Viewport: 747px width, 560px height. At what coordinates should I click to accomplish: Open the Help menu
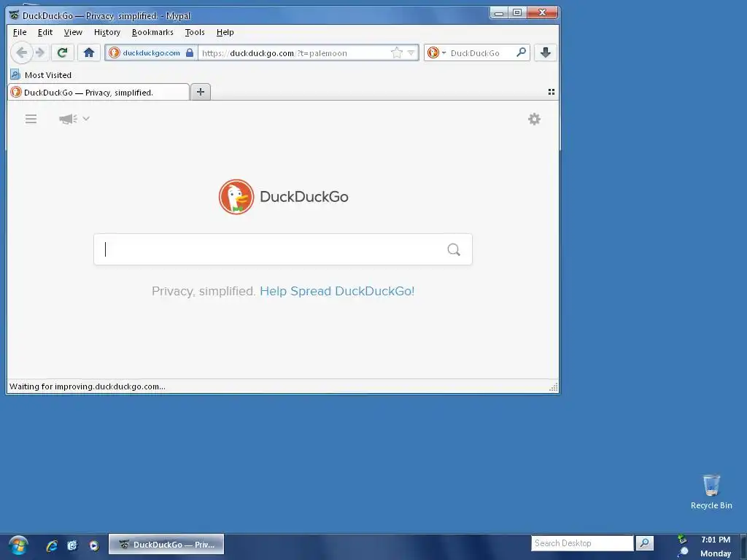pyautogui.click(x=225, y=32)
